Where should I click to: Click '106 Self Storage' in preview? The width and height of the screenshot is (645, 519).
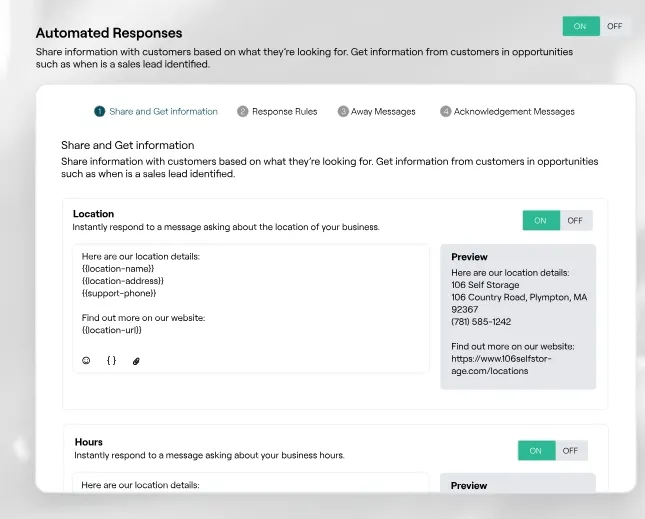coord(485,285)
